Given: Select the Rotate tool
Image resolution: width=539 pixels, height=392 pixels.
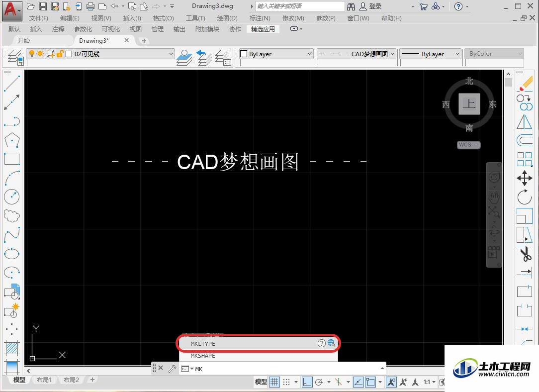Looking at the screenshot, I should (525, 197).
